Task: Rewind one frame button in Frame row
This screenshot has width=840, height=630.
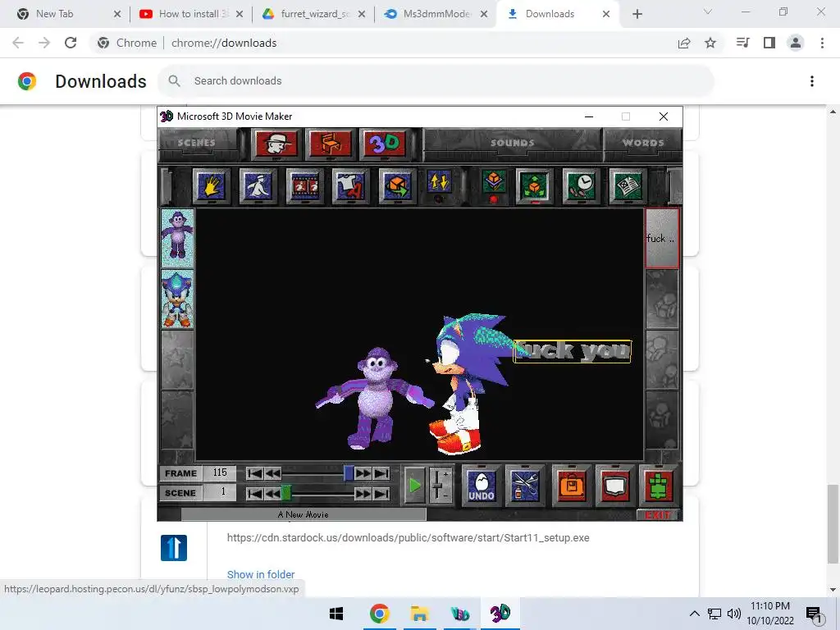Action: click(x=272, y=473)
